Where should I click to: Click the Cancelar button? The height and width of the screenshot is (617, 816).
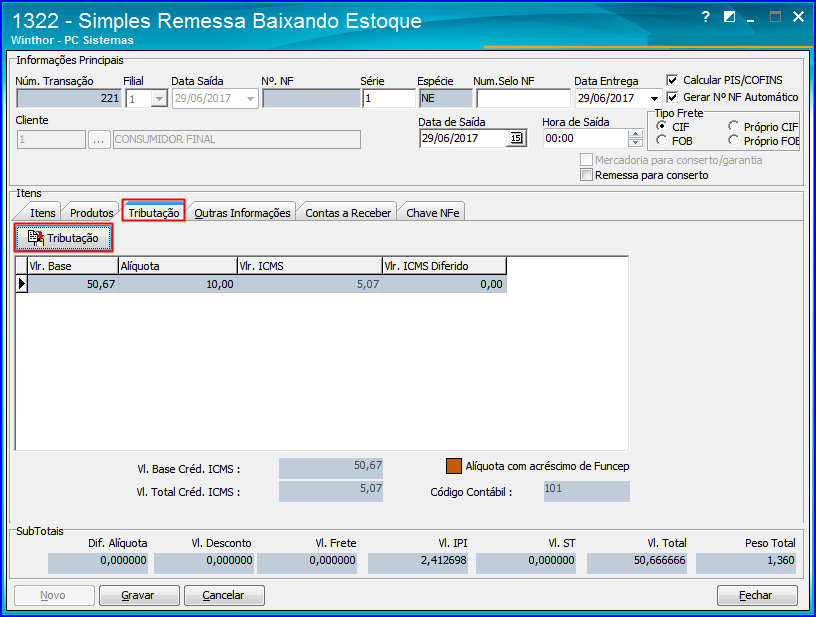coord(224,595)
